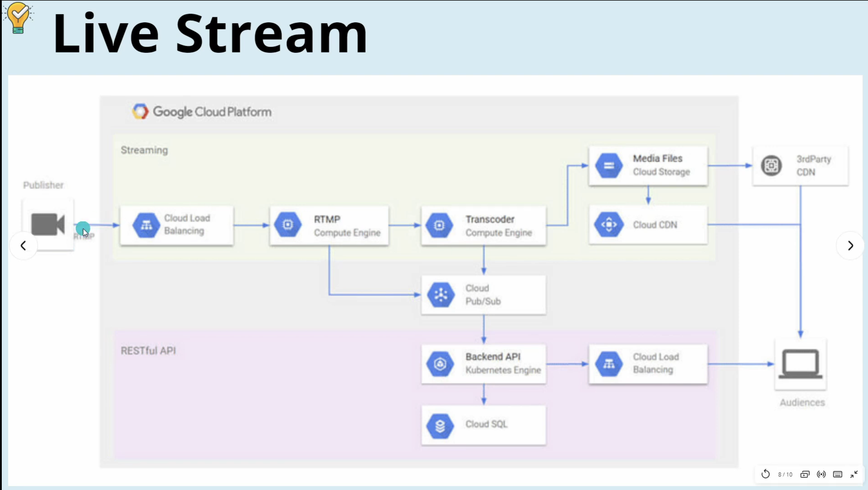Image resolution: width=868 pixels, height=490 pixels.
Task: Click the Backend API Kubernetes Engine icon
Action: pos(440,364)
